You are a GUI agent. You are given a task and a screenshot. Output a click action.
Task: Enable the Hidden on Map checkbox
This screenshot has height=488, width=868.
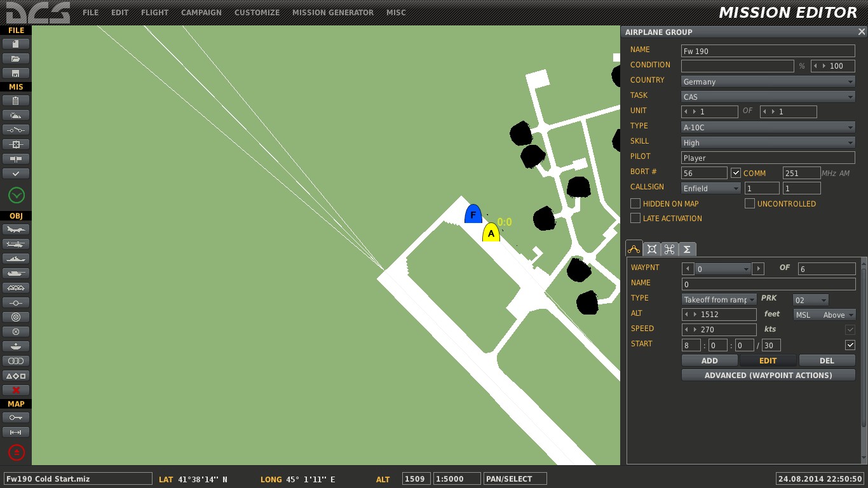pyautogui.click(x=635, y=203)
